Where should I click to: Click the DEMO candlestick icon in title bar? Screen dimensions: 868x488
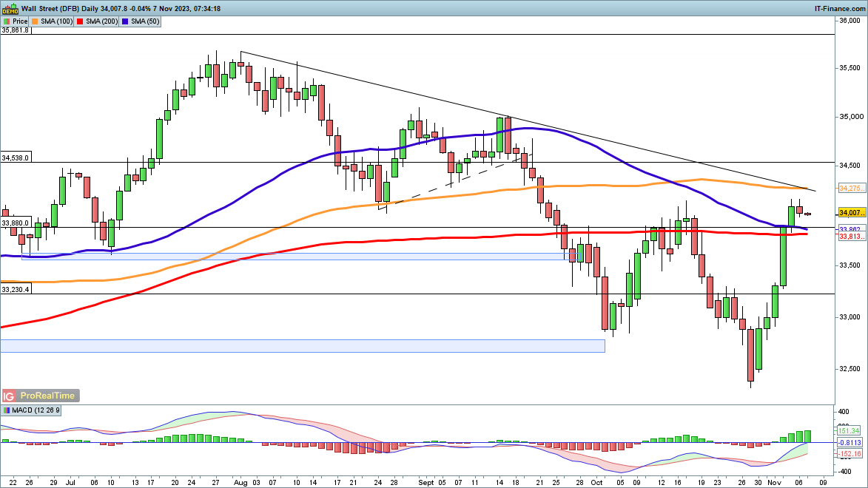9,8
